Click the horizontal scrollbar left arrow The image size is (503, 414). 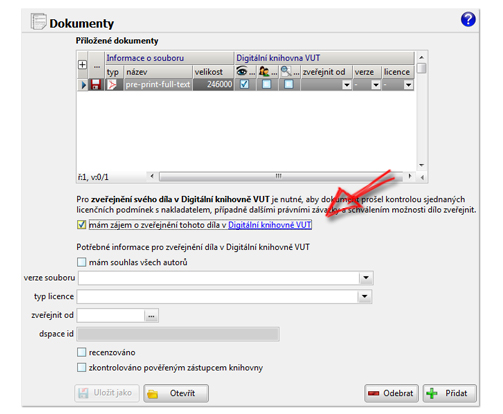[152, 176]
